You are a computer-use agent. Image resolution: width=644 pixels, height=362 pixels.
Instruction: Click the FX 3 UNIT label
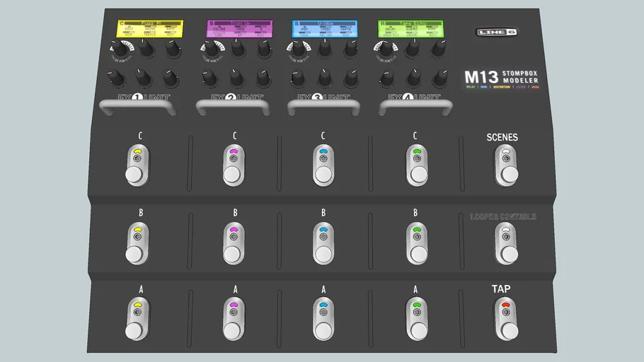[323, 98]
